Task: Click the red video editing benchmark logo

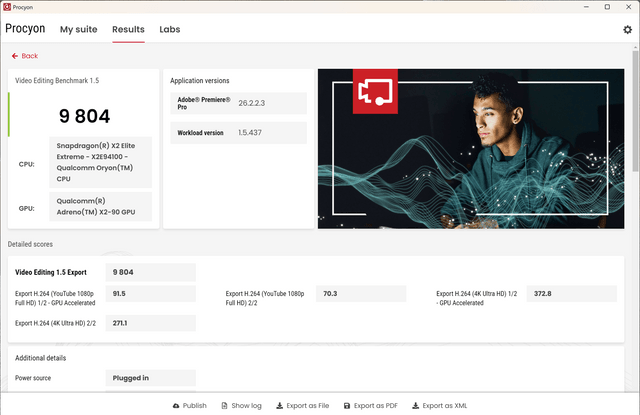Action: pyautogui.click(x=375, y=91)
